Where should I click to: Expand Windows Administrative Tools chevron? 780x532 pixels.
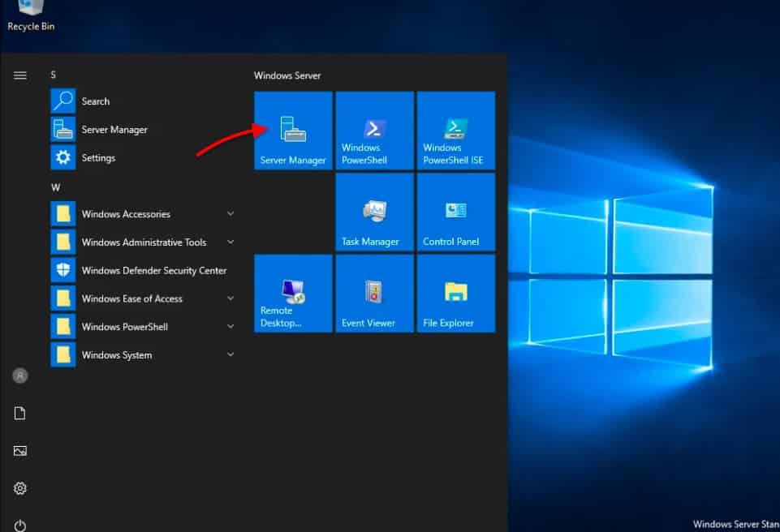tap(231, 242)
